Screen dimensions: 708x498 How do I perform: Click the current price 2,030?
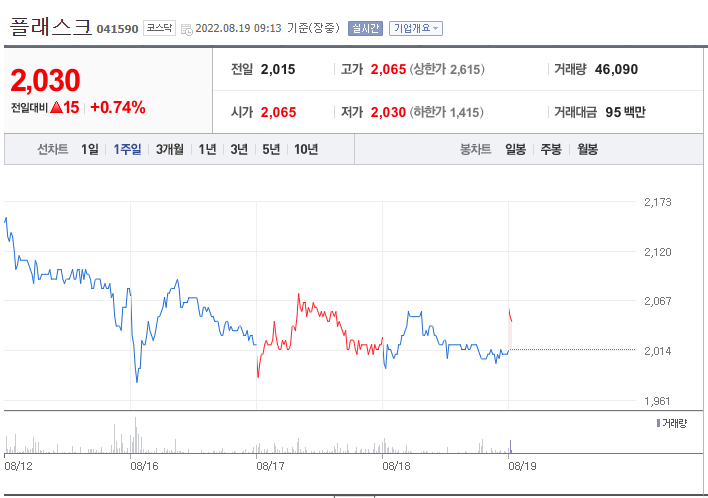[x=45, y=80]
